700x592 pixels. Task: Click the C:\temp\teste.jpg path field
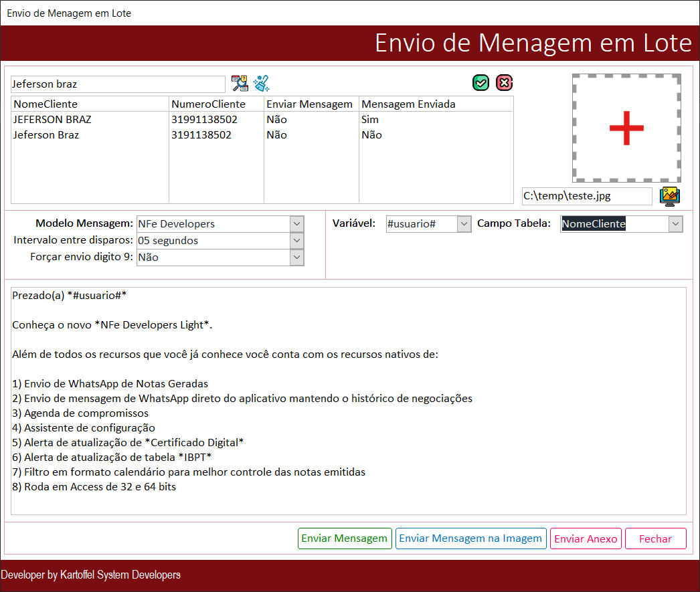(586, 196)
